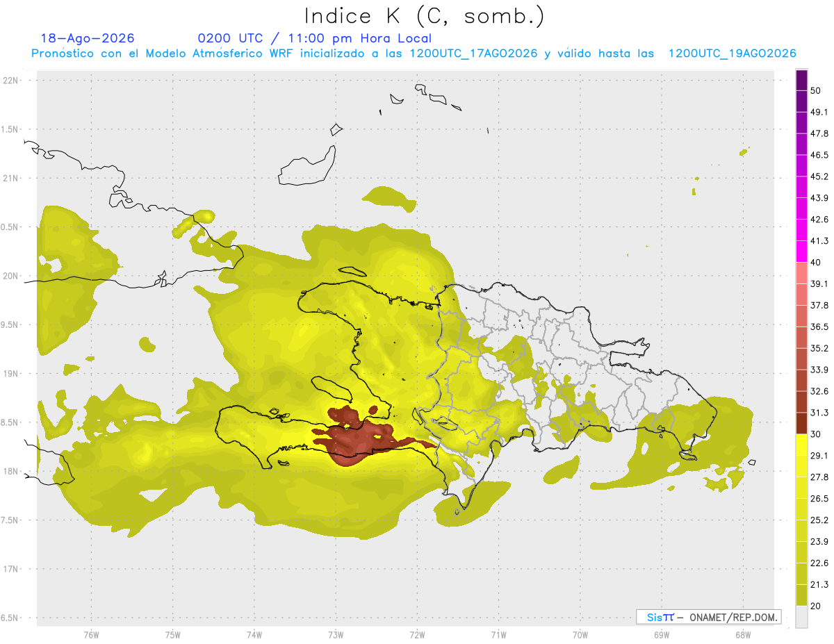The image size is (834, 644).
Task: Click the color bar label "42.6"
Action: (x=819, y=220)
